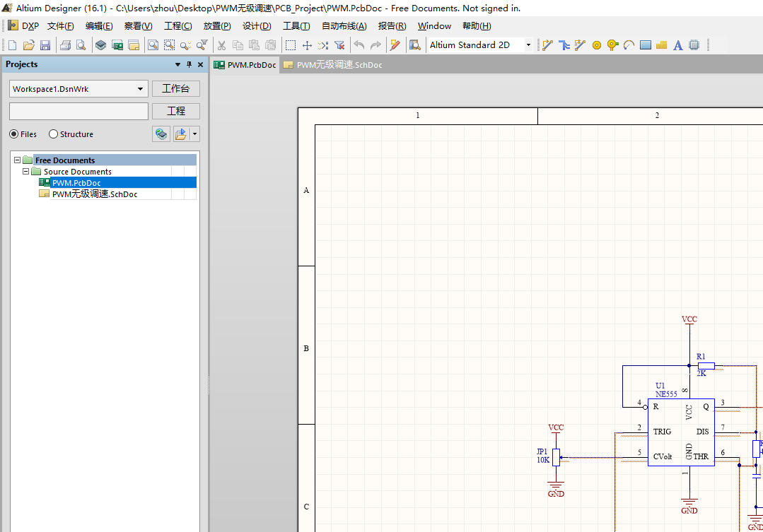Viewport: 763px width, 532px height.
Task: Pin the Projects panel
Action: (190, 64)
